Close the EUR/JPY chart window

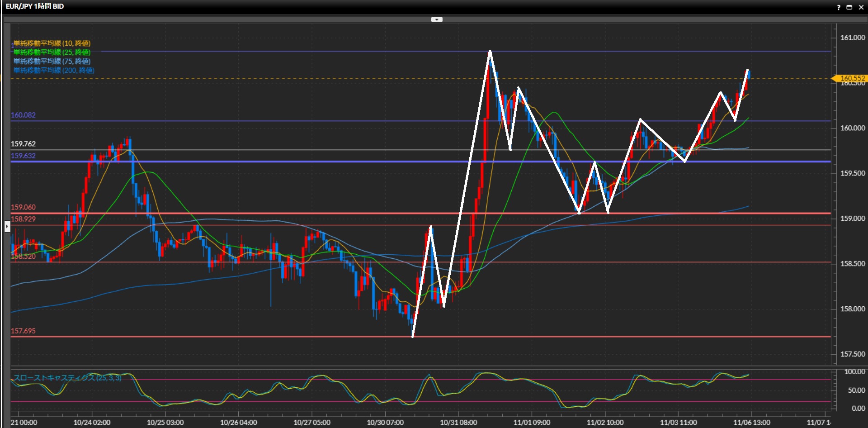click(x=861, y=7)
